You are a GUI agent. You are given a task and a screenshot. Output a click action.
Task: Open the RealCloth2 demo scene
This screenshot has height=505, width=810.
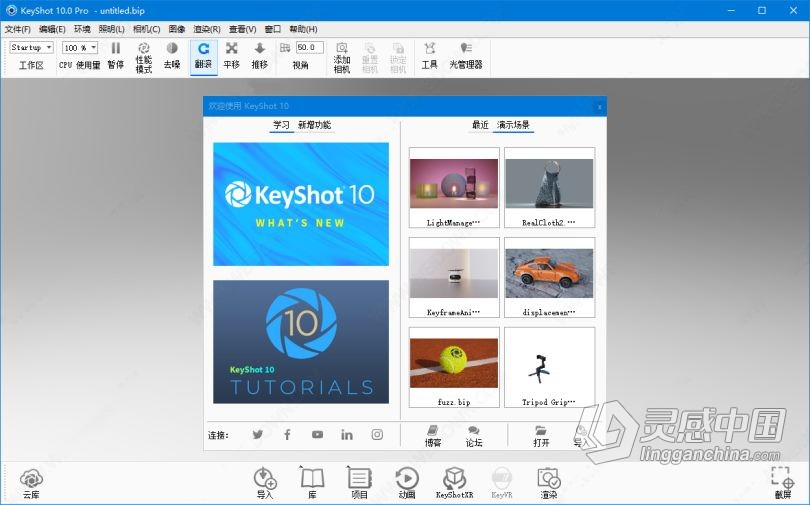coord(549,187)
